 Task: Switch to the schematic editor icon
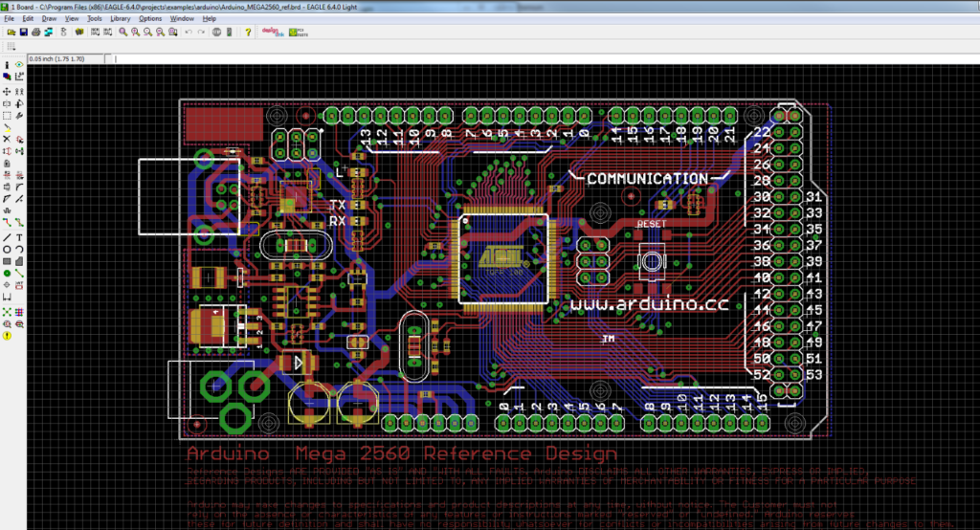click(64, 32)
